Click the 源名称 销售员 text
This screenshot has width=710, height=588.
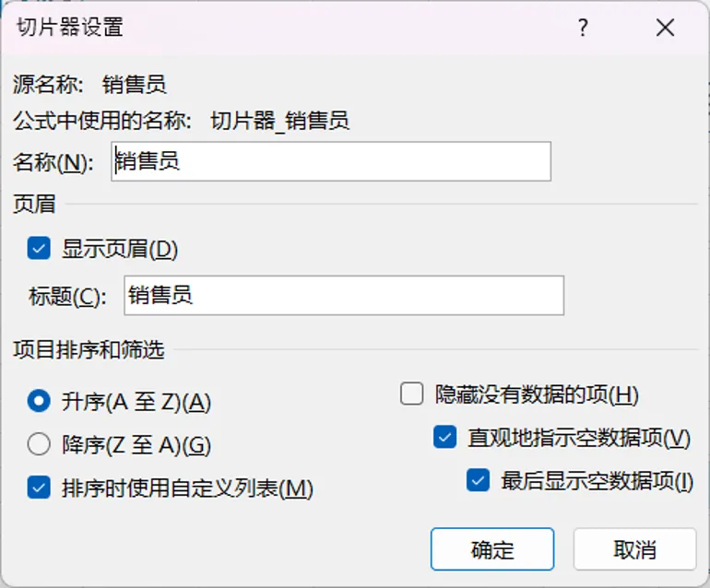(135, 85)
